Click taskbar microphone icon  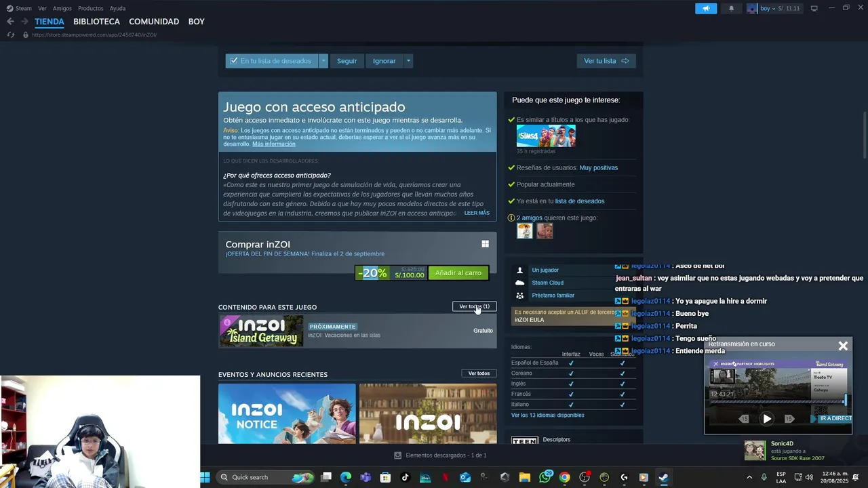coord(764,477)
